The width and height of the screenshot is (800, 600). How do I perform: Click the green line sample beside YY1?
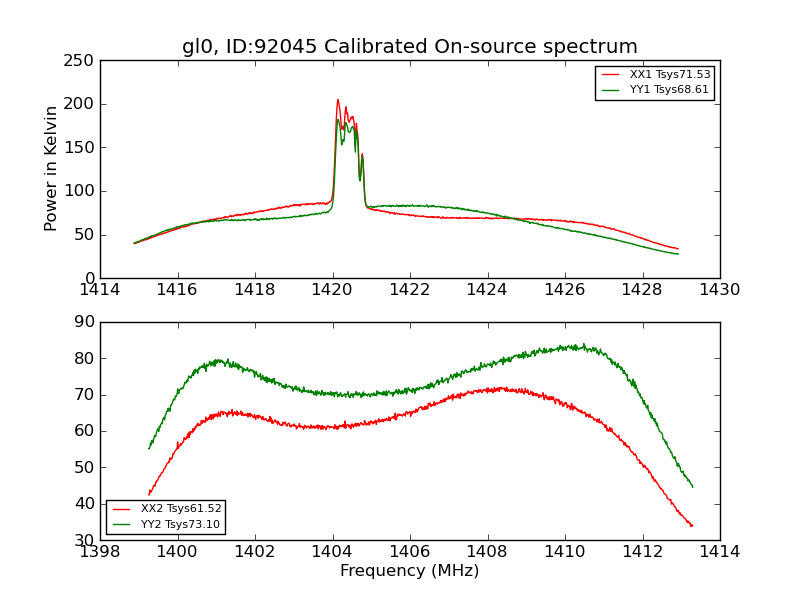611,90
